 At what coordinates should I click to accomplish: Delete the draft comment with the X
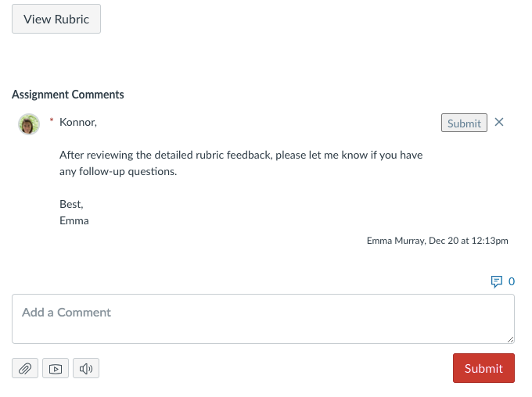click(x=499, y=122)
